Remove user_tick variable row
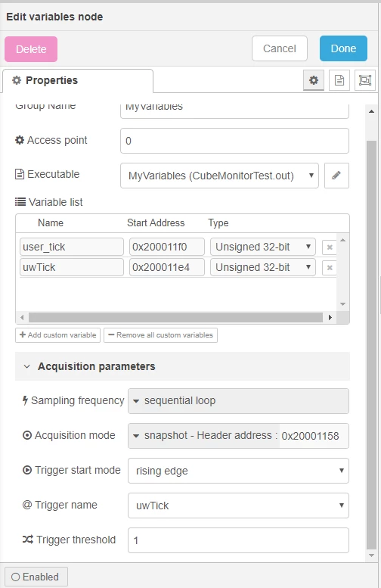The image size is (381, 588). tap(330, 247)
